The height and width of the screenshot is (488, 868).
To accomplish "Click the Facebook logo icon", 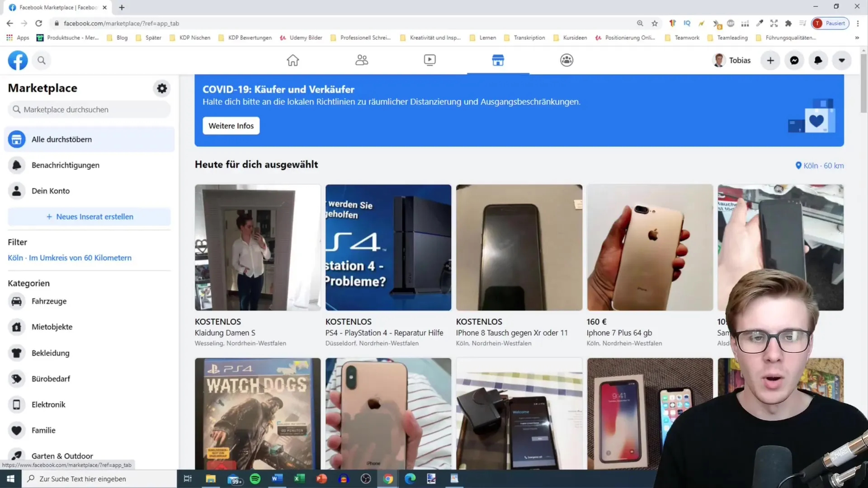I will coord(18,60).
